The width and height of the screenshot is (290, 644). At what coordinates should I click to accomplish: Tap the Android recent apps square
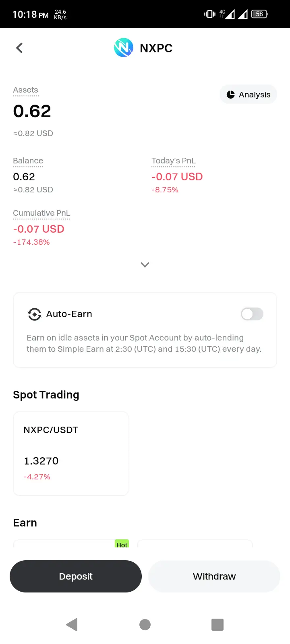coord(217,625)
